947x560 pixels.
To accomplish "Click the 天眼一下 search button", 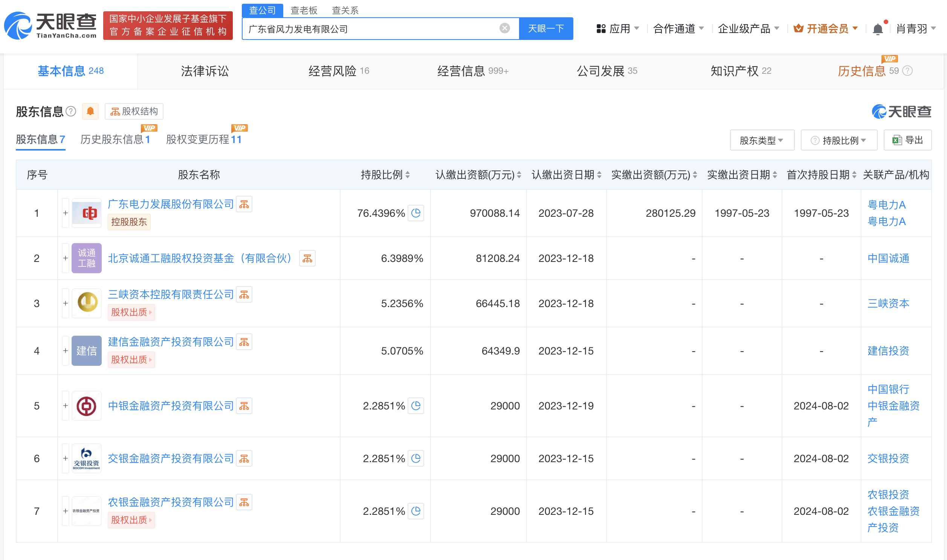I will coord(545,29).
